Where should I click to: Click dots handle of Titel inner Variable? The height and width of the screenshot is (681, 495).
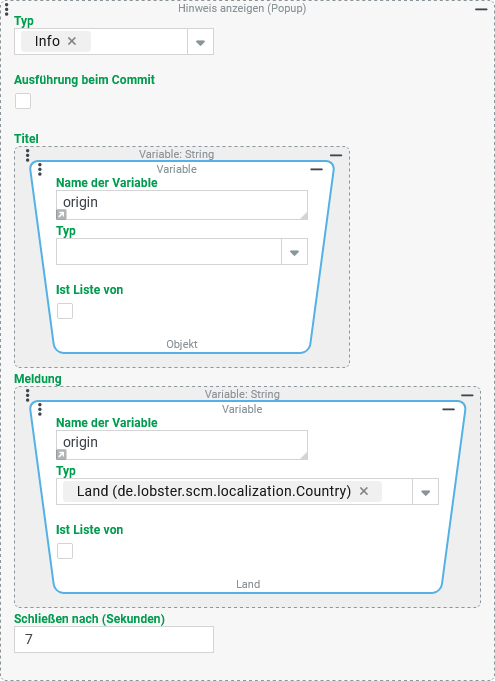coord(40,169)
